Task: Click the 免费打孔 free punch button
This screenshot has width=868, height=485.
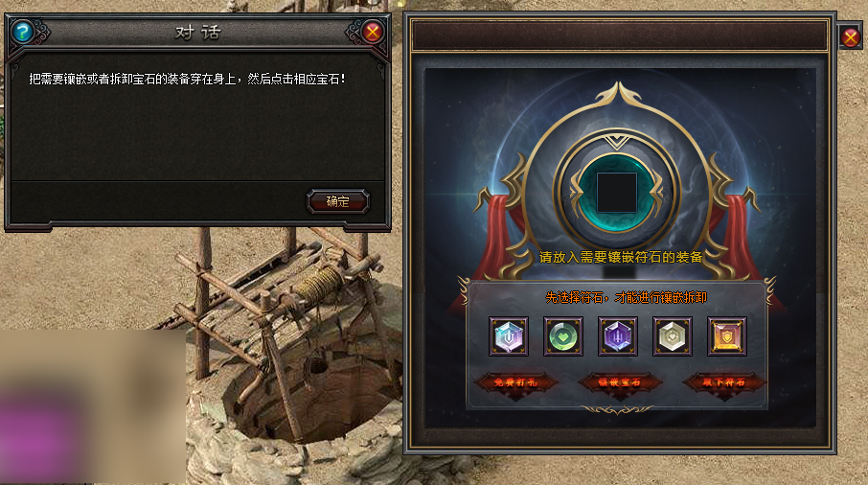Action: 515,382
